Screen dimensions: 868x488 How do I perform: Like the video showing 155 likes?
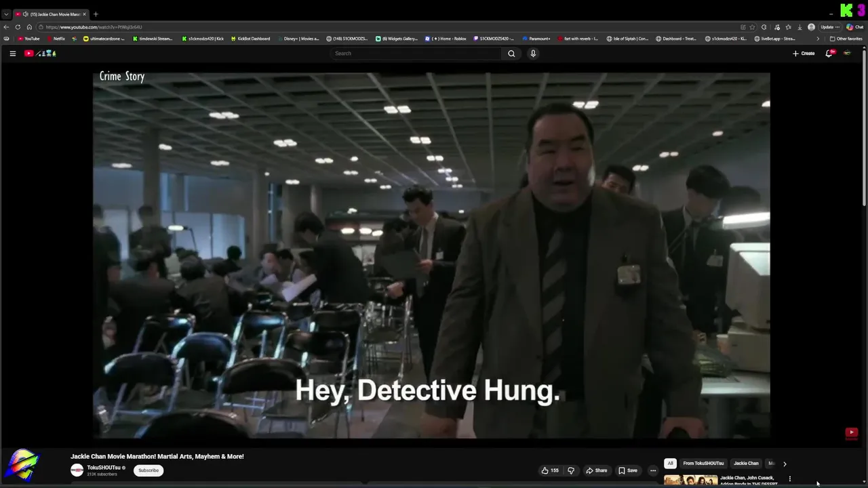[550, 470]
